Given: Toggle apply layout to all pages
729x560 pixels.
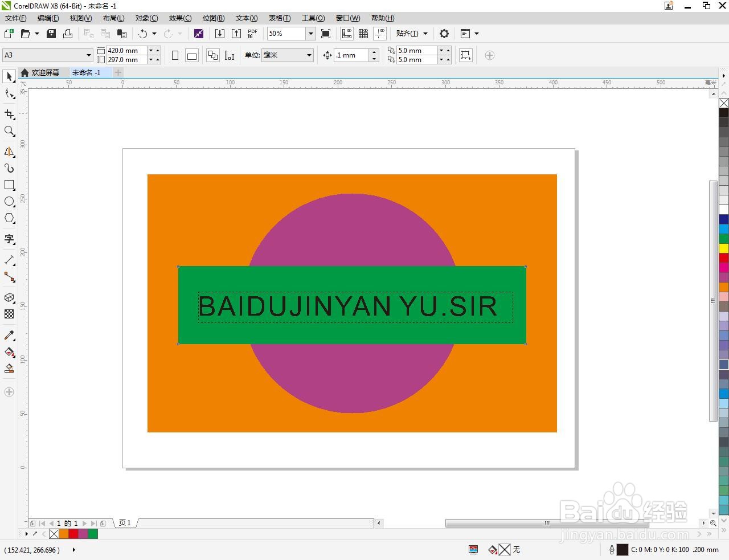Looking at the screenshot, I should coord(213,55).
